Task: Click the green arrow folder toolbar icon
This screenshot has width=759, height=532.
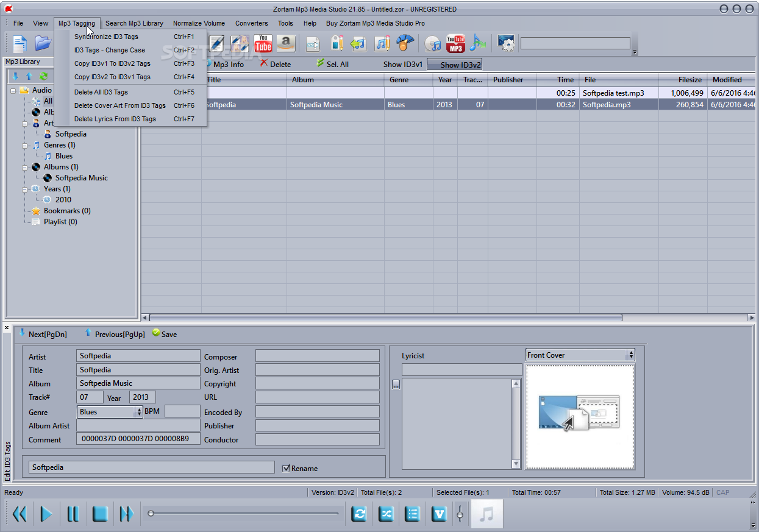Action: click(x=359, y=43)
